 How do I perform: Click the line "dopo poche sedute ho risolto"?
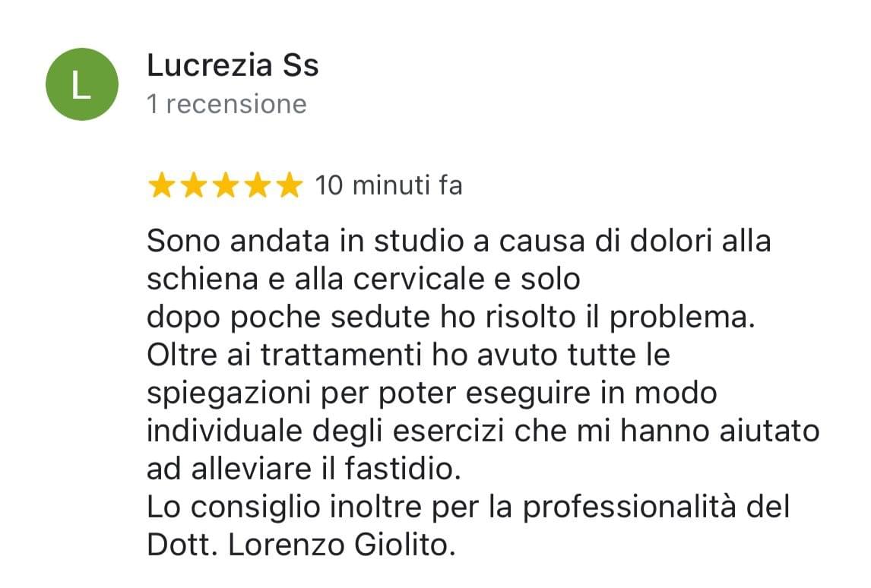[451, 318]
